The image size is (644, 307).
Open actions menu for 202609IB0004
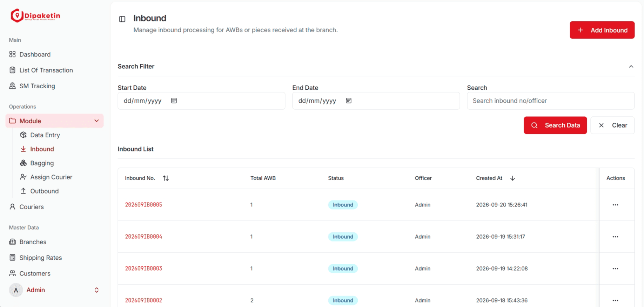[615, 237]
